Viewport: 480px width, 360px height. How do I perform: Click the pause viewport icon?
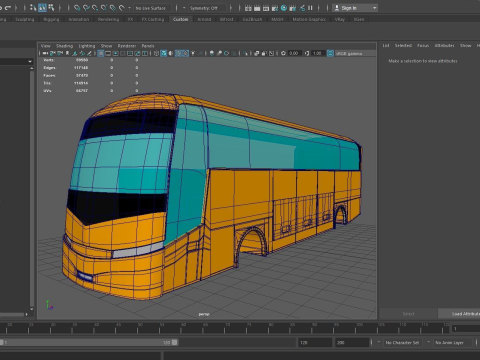click(310, 8)
